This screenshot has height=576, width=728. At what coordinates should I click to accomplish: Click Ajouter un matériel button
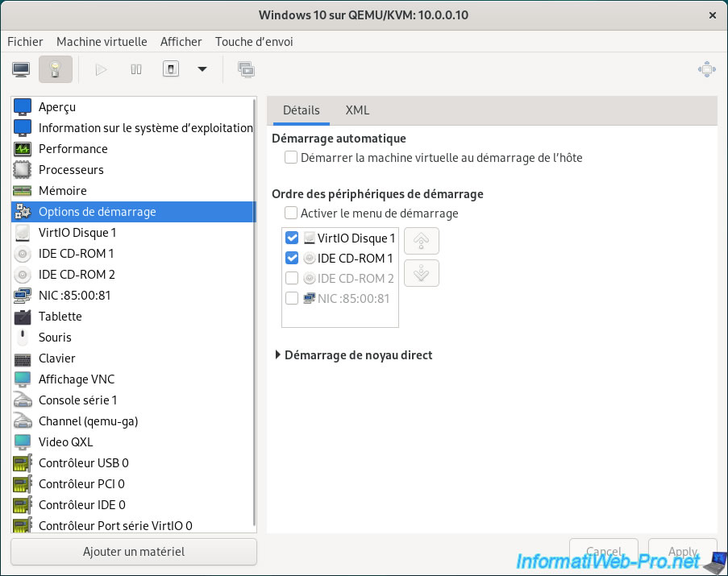134,551
